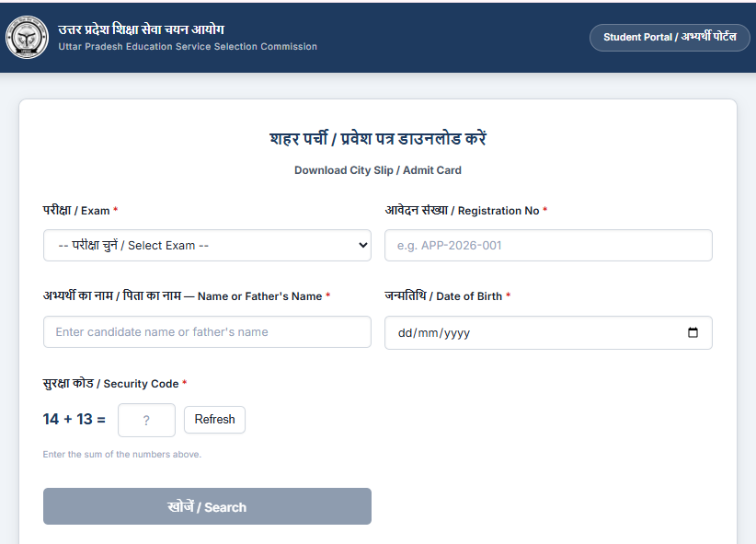Click the dd/mm/yyyy Date of Birth field text

434,333
